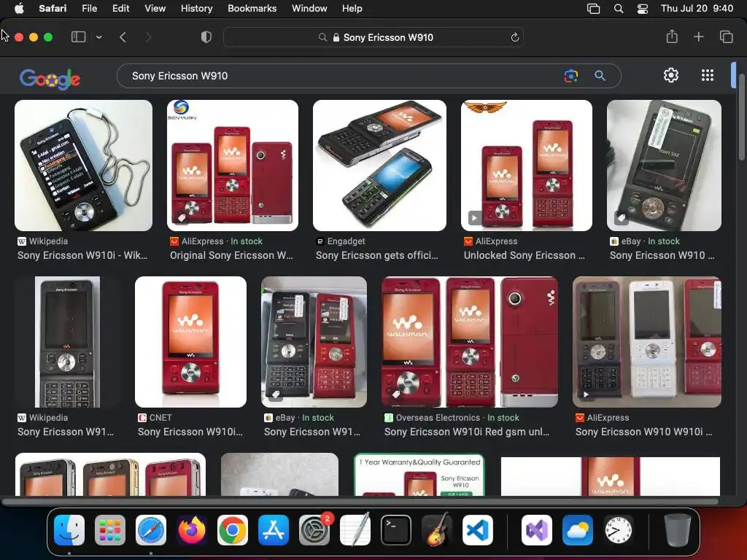Reload the page with the refresh icon
The image size is (747, 560).
(x=514, y=37)
